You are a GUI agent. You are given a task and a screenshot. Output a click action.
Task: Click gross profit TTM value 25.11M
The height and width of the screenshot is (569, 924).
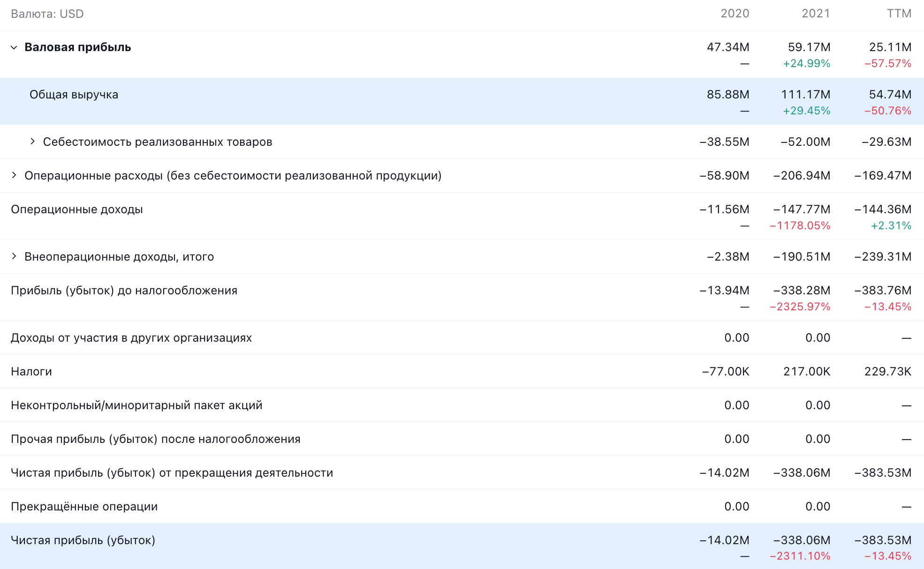pyautogui.click(x=890, y=47)
